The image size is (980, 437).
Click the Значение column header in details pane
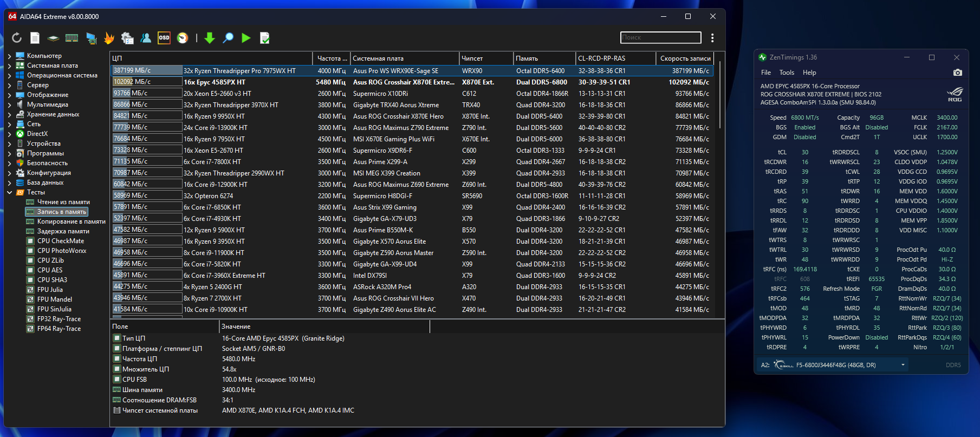pos(324,327)
